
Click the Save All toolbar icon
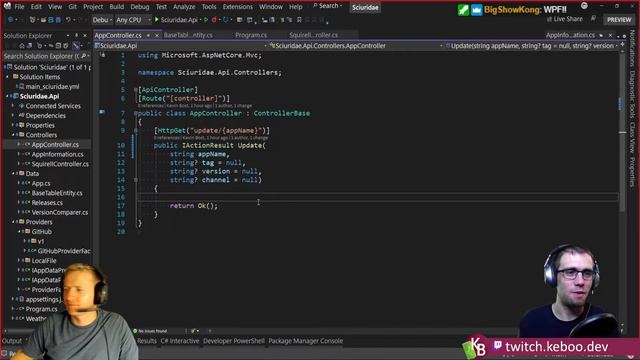point(58,20)
